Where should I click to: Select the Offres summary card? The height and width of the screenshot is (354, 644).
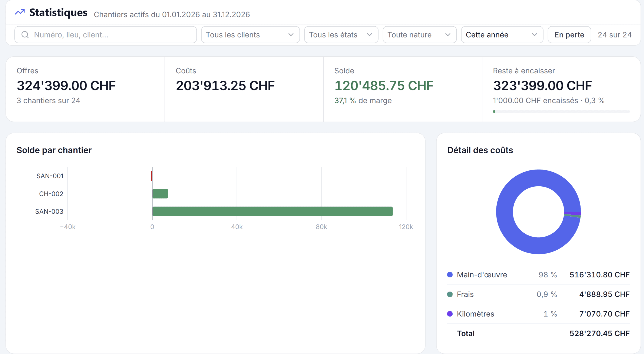85,89
